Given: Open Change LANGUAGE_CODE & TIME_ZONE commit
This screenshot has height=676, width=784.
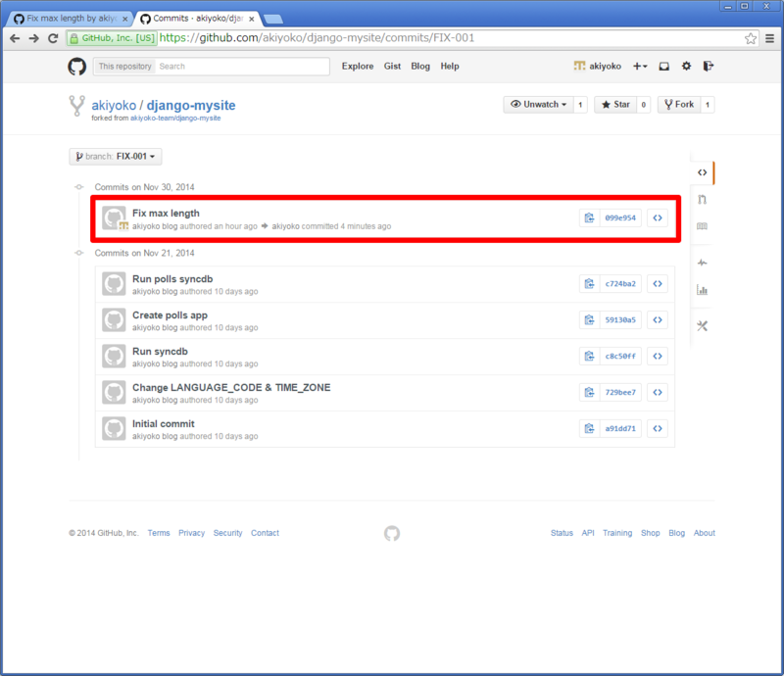Looking at the screenshot, I should (231, 388).
